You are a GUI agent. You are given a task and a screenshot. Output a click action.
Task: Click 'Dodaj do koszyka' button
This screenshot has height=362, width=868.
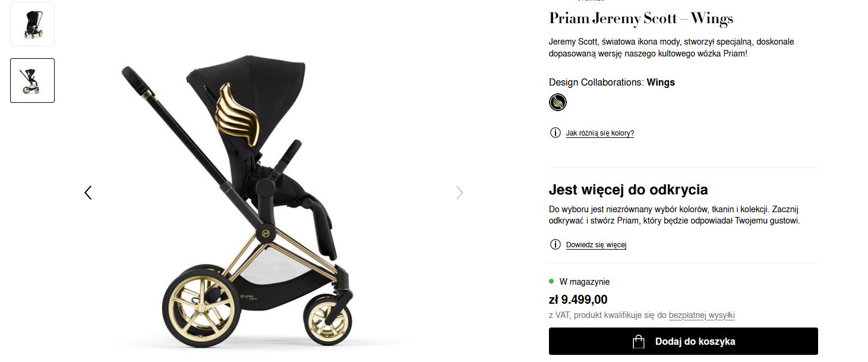click(683, 341)
